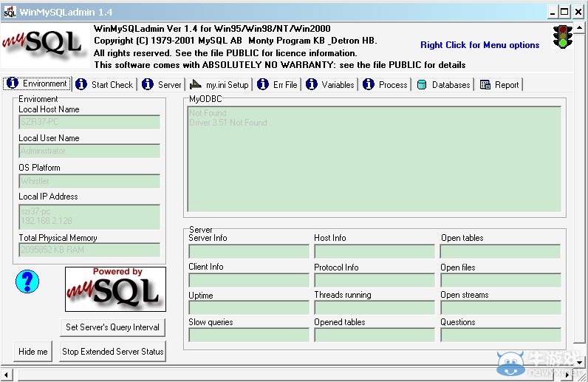Image resolution: width=588 pixels, height=382 pixels.
Task: Click inside the MyODBC info box
Action: tap(375, 159)
